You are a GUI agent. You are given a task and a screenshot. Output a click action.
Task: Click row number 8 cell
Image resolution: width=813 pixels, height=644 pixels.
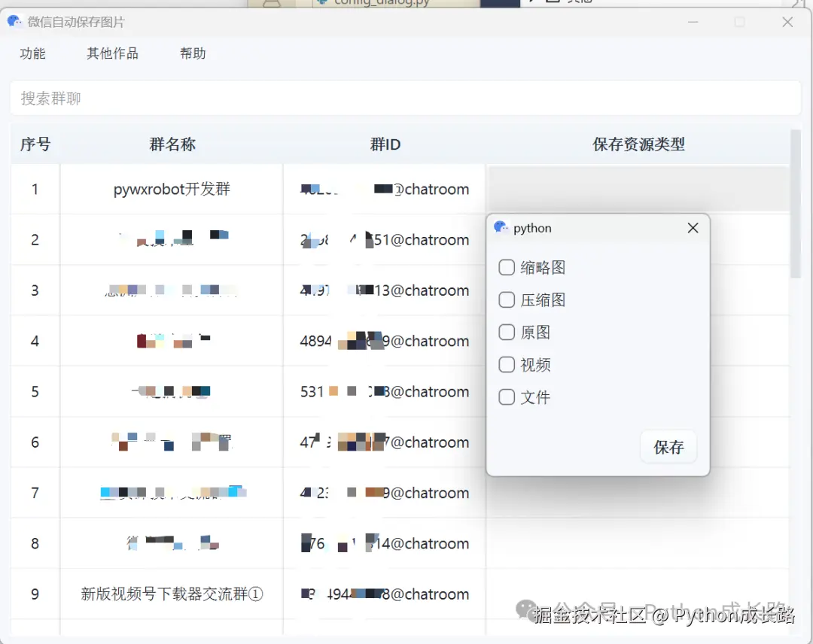(x=35, y=543)
